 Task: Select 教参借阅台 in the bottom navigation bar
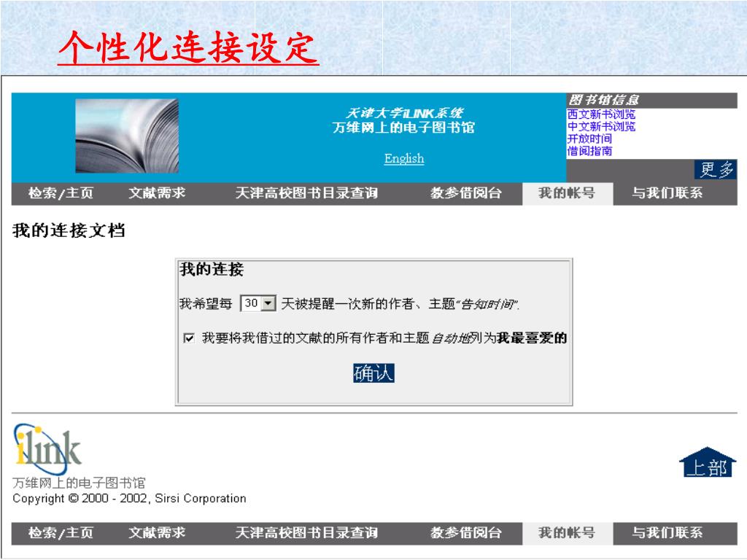click(x=465, y=533)
